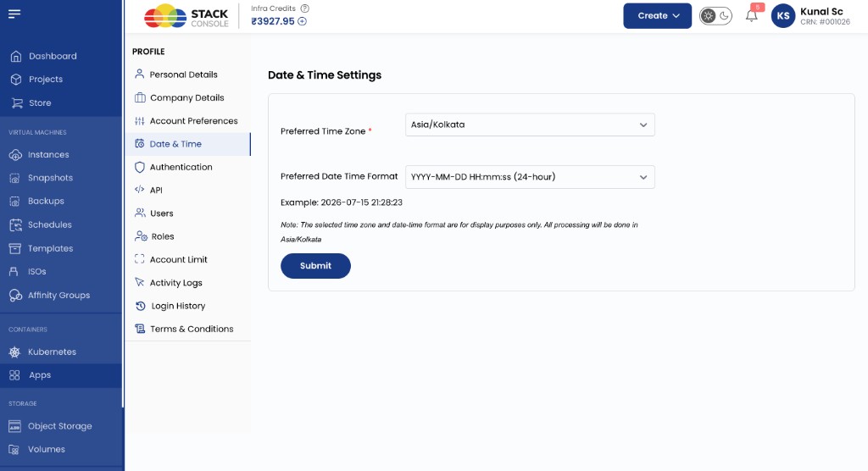Click the Date & Time Settings heading
The height and width of the screenshot is (471, 868).
pyautogui.click(x=325, y=75)
